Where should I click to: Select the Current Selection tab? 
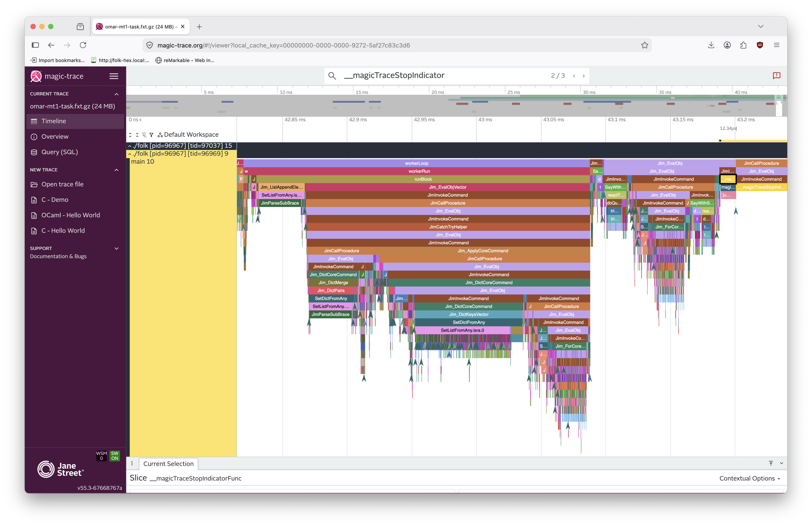click(x=169, y=464)
